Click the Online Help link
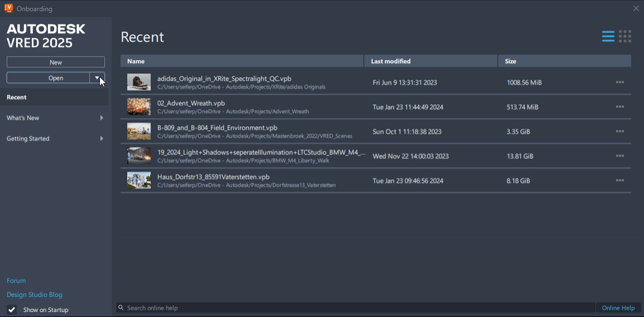 618,308
